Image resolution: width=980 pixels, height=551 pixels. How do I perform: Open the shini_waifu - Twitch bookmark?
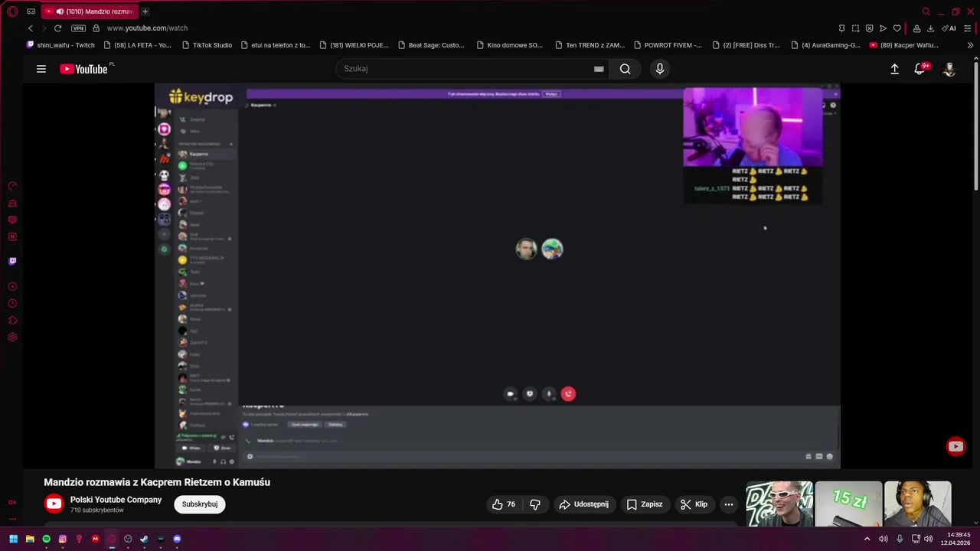click(60, 45)
